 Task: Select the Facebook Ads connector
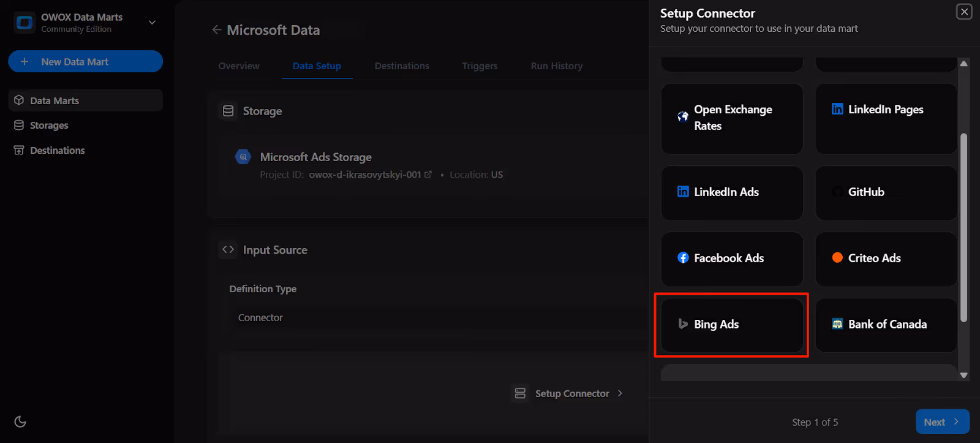(x=732, y=259)
